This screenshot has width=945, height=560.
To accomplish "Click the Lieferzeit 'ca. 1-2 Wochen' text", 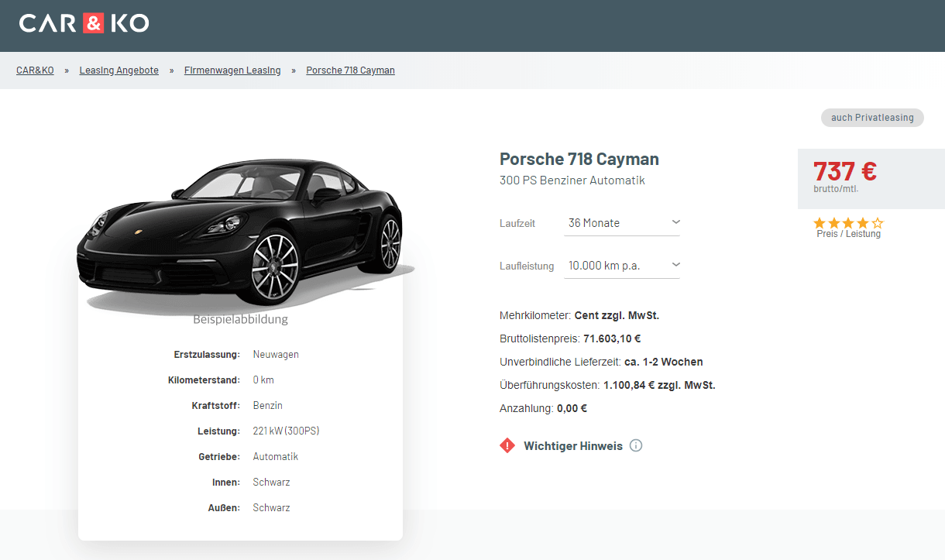I will point(664,362).
